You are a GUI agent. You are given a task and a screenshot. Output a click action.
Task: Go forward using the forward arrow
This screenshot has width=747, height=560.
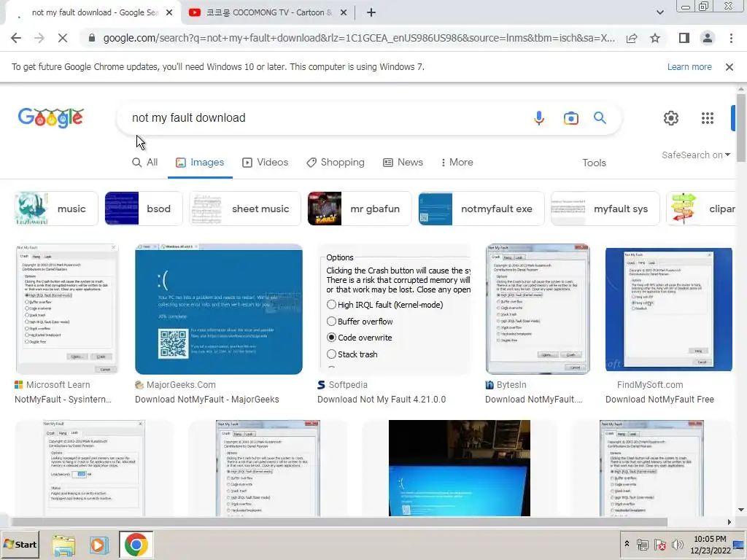click(39, 38)
